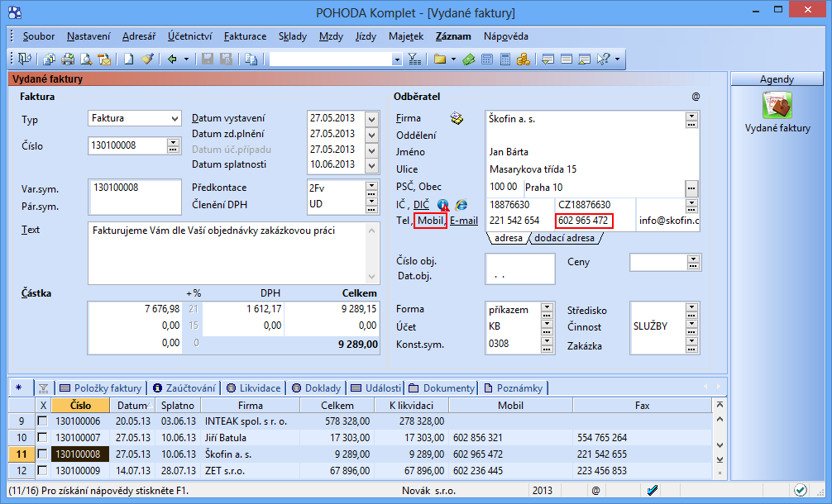The height and width of the screenshot is (504, 832).
Task: Expand the arrow next to the back arrow
Action: (186, 59)
